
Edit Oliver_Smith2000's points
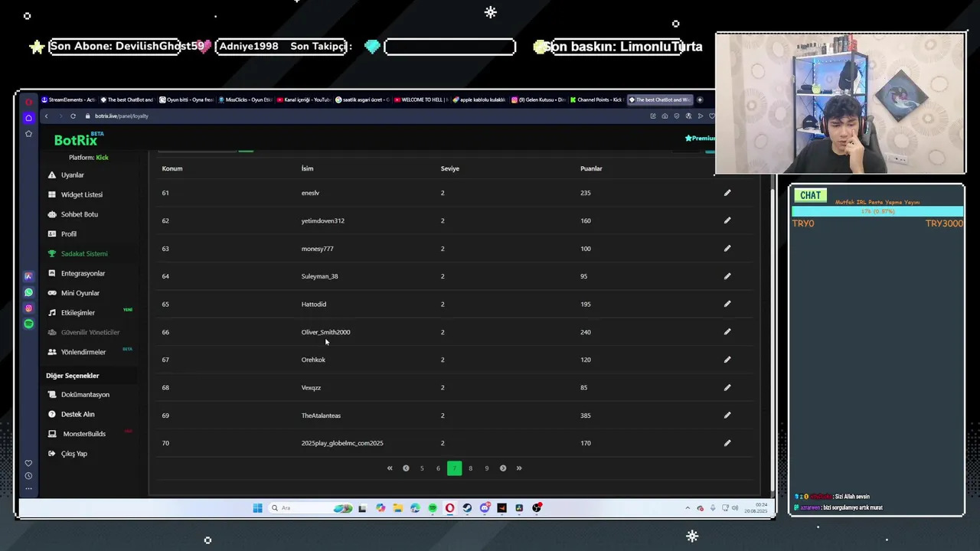click(727, 331)
